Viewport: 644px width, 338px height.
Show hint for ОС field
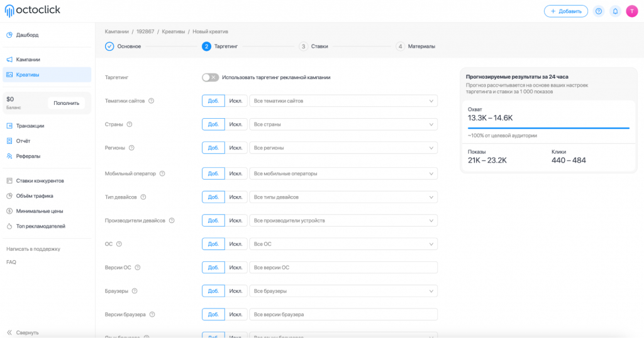coord(119,244)
